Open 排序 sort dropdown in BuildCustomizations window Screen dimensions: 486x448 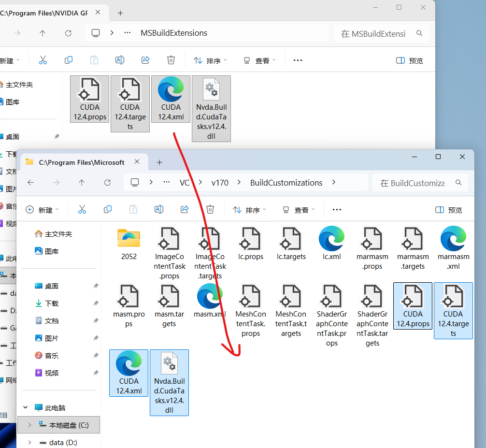tap(249, 210)
